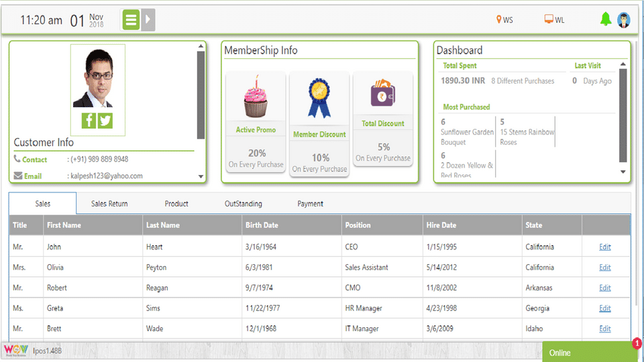Switch to the Sales tab
This screenshot has width=644, height=362.
43,204
